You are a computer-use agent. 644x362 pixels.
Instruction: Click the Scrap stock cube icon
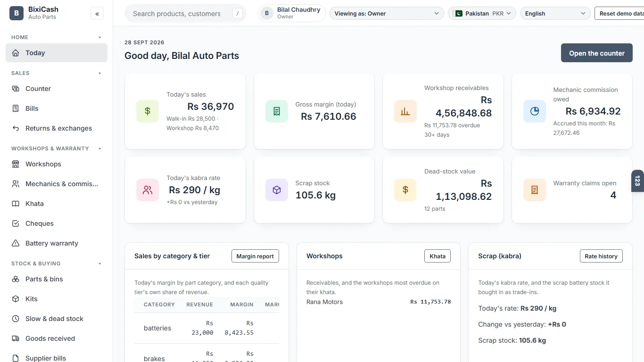click(x=277, y=190)
